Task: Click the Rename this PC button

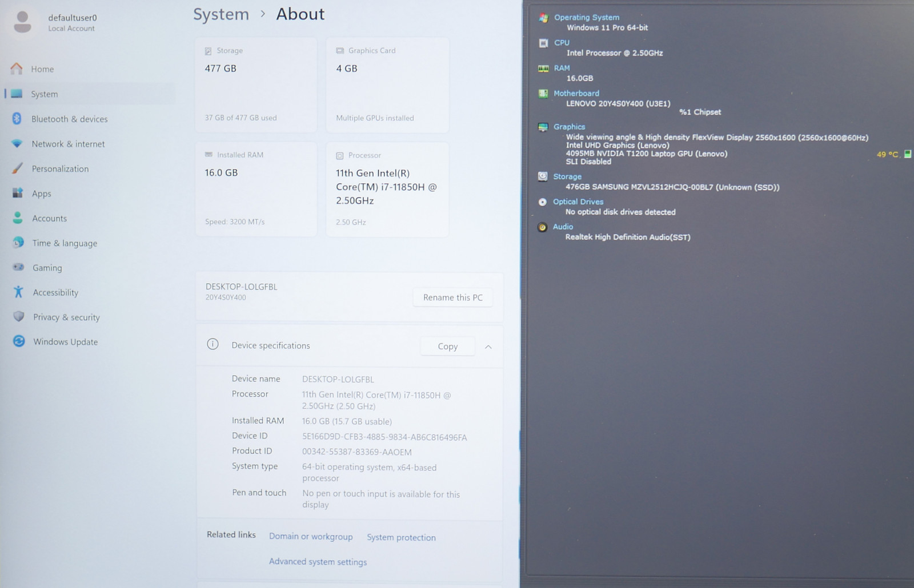Action: [x=452, y=297]
